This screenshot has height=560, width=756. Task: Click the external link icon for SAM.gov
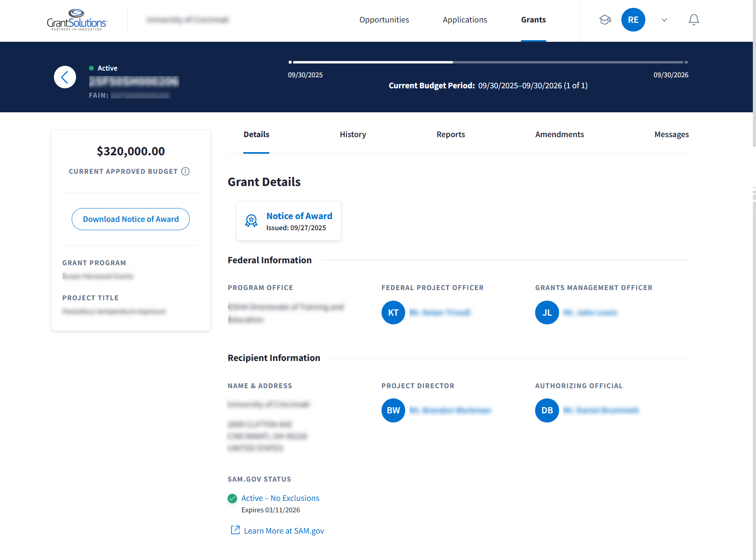coord(235,530)
